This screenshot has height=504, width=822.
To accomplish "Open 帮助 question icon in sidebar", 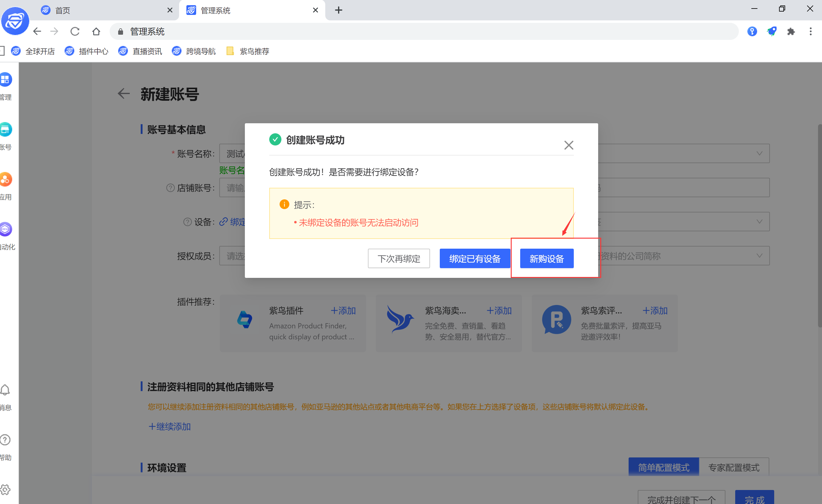I will click(x=5, y=439).
